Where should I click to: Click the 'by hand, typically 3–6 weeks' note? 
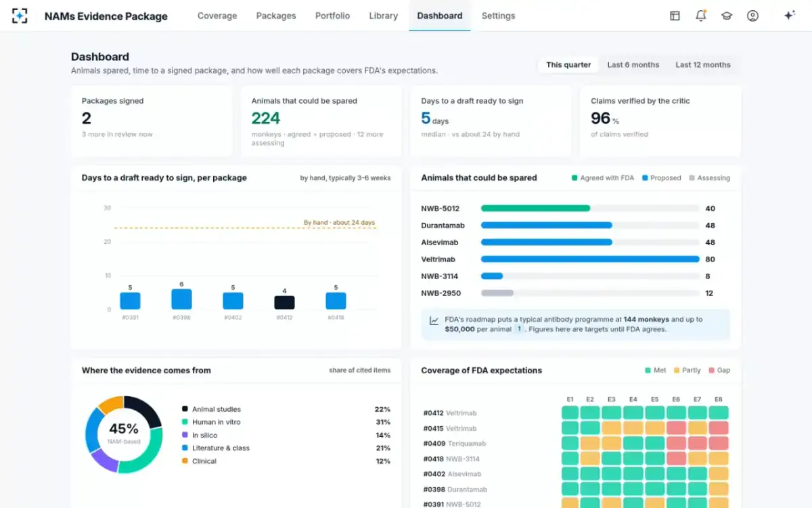[346, 178]
